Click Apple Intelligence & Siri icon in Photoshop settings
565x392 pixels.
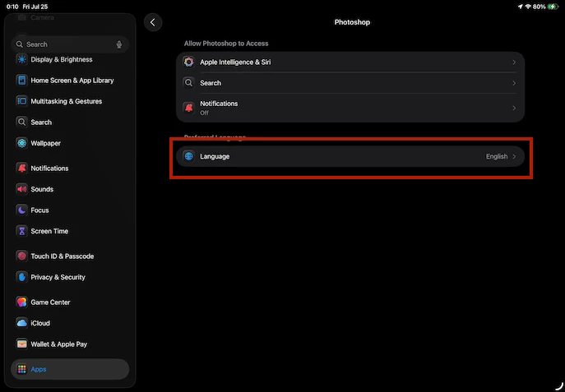click(188, 62)
